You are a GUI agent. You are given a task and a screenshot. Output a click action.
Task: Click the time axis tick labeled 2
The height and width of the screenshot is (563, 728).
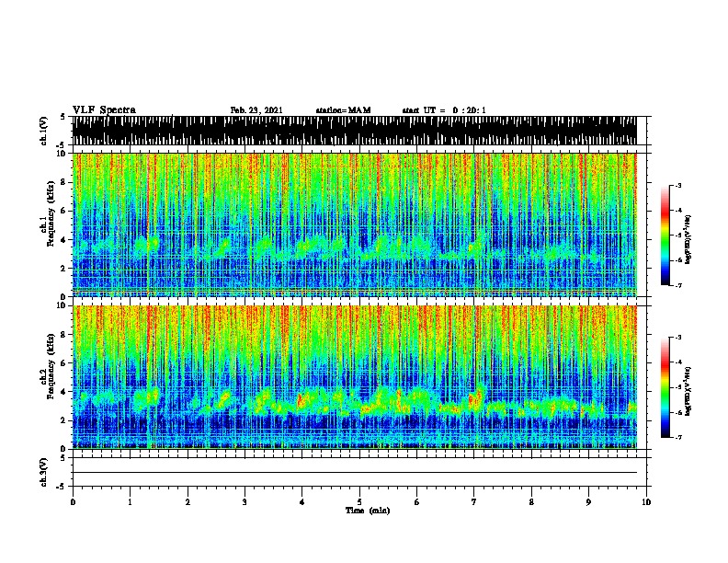tap(188, 502)
